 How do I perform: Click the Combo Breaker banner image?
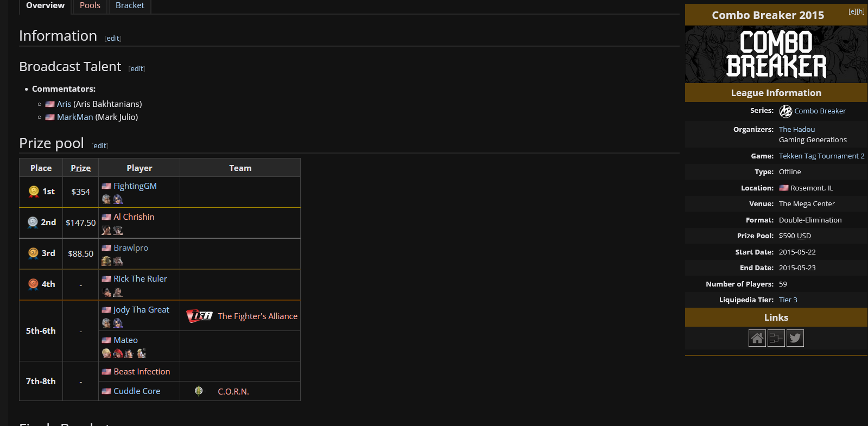click(x=776, y=54)
